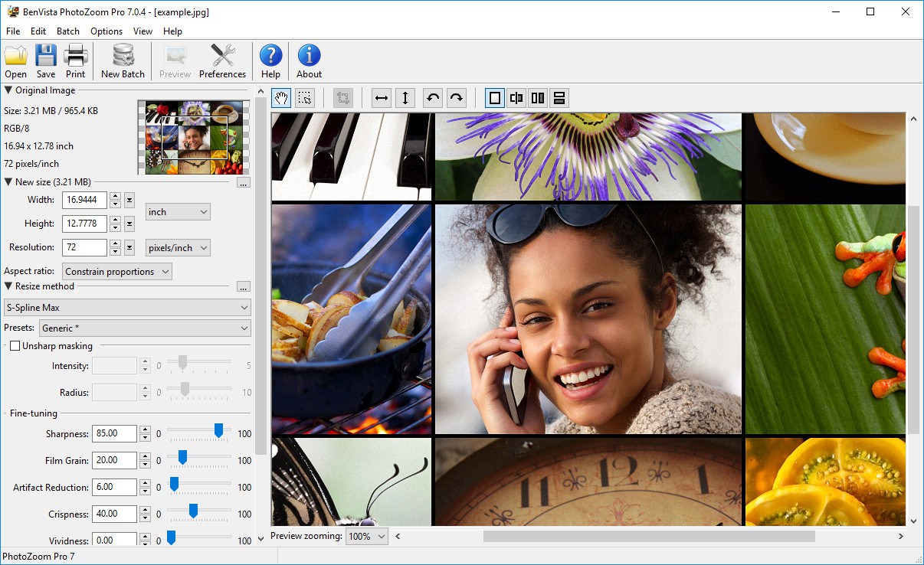
Task: Click the Save floppy disk icon
Action: pyautogui.click(x=46, y=56)
